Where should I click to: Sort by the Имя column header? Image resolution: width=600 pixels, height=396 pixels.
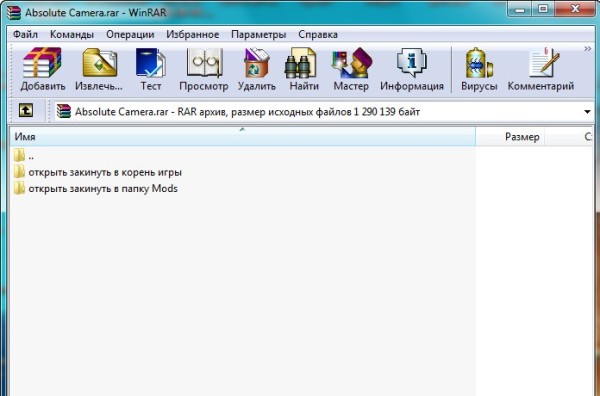pos(243,137)
